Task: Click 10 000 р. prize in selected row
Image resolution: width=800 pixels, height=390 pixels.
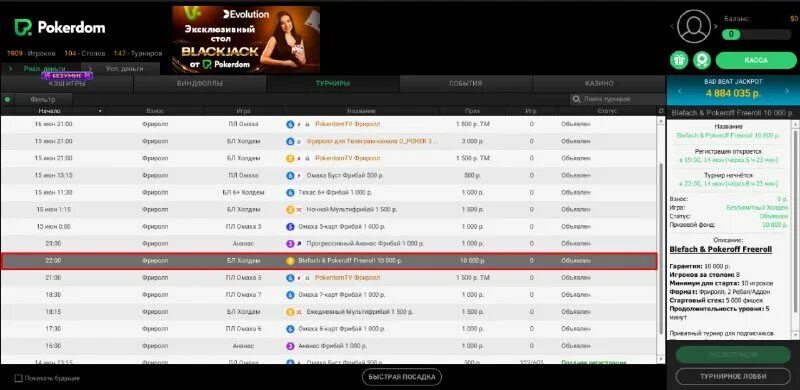Action: pos(472,261)
